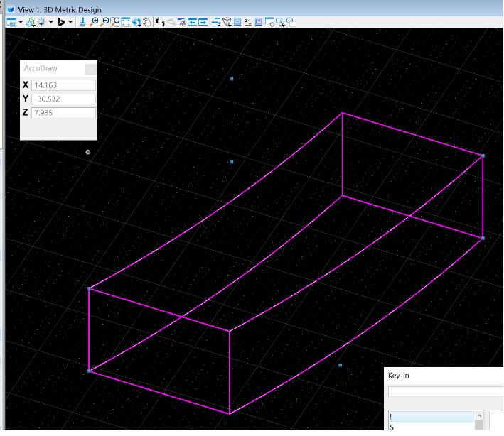The image size is (504, 436).
Task: Select the '!' entry in Key-in list
Action: click(x=430, y=416)
